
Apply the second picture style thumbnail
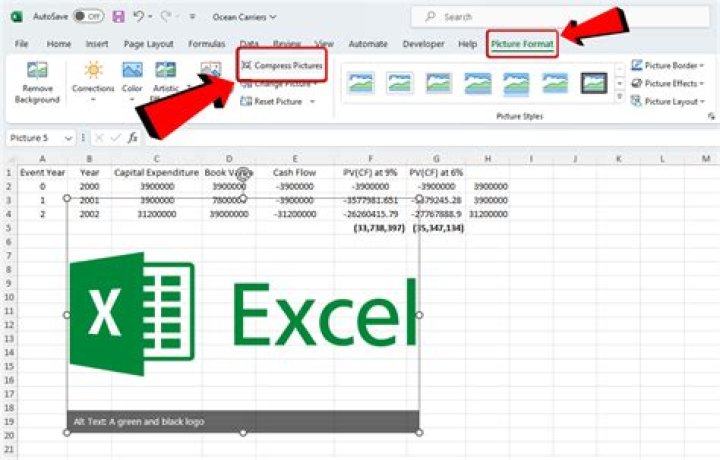pyautogui.click(x=399, y=83)
